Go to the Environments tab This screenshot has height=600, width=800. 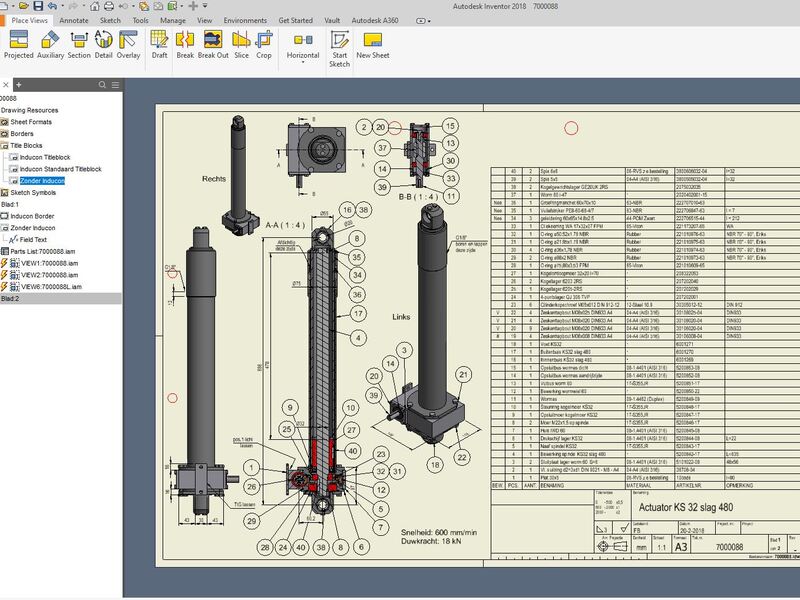click(245, 20)
